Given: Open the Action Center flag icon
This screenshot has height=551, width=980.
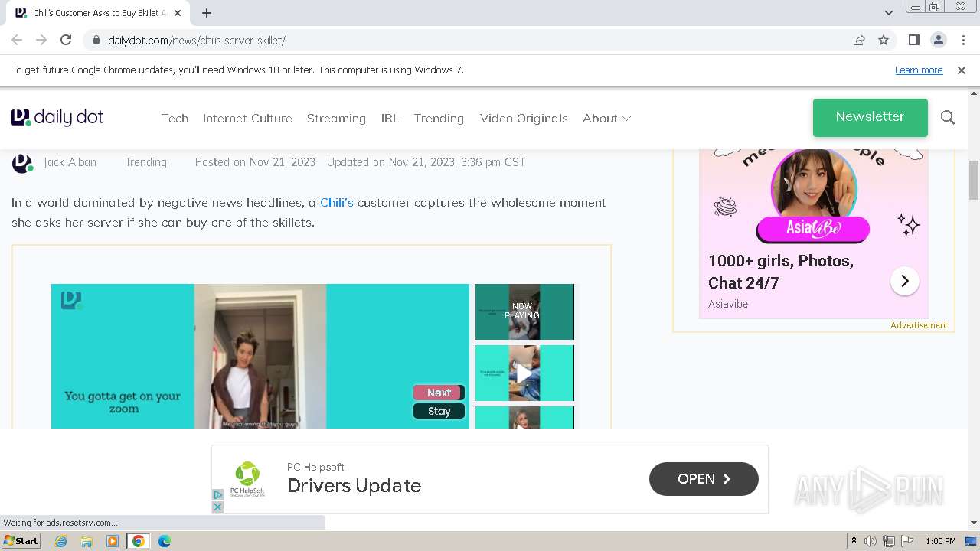Looking at the screenshot, I should click(x=906, y=541).
